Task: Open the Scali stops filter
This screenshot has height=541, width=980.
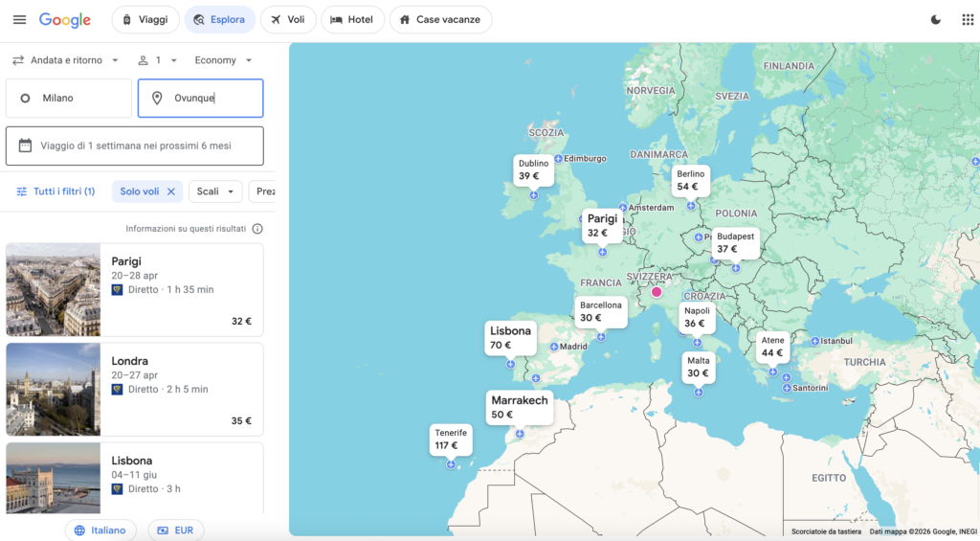Action: [x=215, y=192]
